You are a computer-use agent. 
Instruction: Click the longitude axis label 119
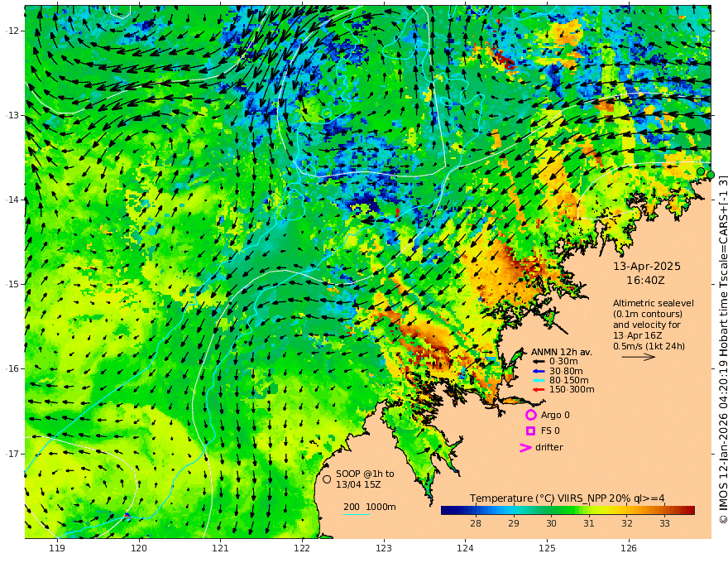(57, 549)
